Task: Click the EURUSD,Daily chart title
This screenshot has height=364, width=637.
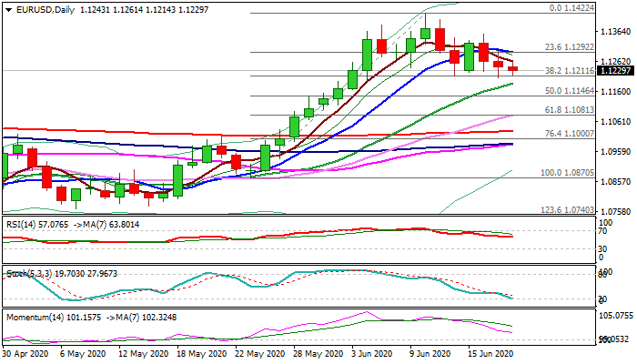Action: 45,10
